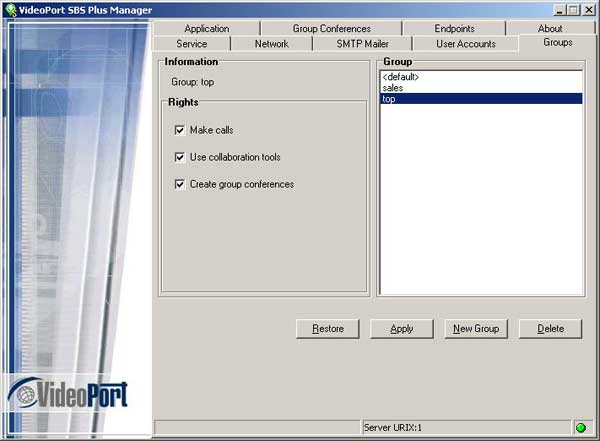Create a New Group

tap(476, 329)
